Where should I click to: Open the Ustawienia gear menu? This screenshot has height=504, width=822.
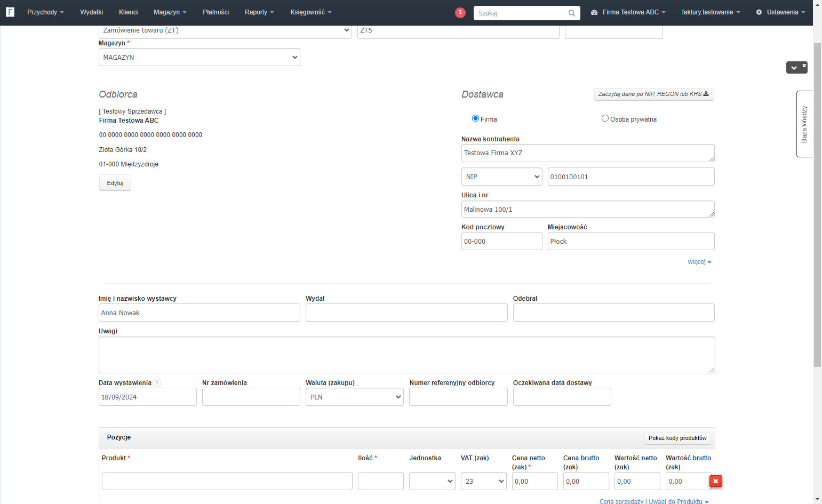780,12
